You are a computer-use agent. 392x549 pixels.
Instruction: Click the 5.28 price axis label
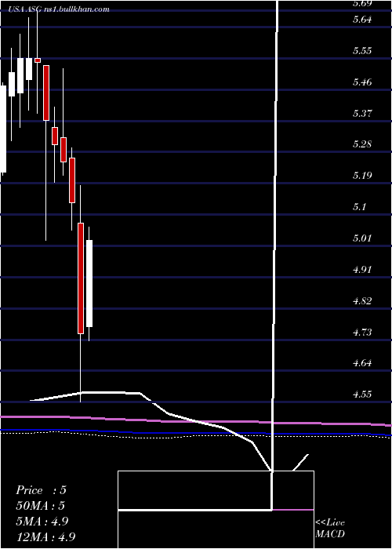point(362,144)
